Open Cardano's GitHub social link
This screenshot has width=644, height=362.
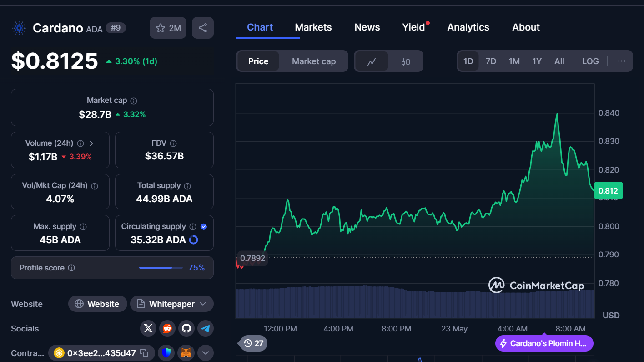(186, 328)
